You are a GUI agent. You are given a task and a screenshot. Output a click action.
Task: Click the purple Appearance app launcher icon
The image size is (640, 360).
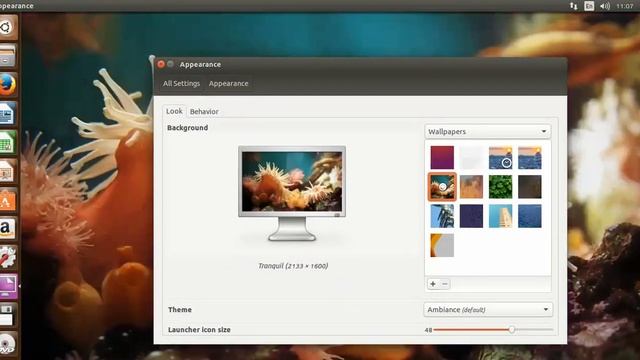7,286
